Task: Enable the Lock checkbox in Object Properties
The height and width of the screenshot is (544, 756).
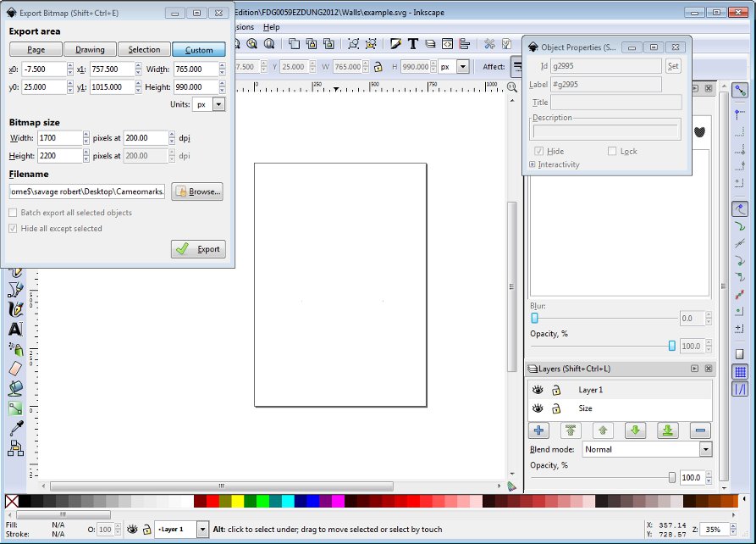Action: [x=612, y=151]
